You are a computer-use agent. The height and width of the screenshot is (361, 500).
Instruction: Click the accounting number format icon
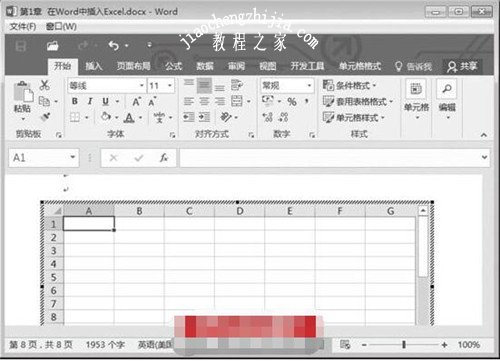point(268,101)
